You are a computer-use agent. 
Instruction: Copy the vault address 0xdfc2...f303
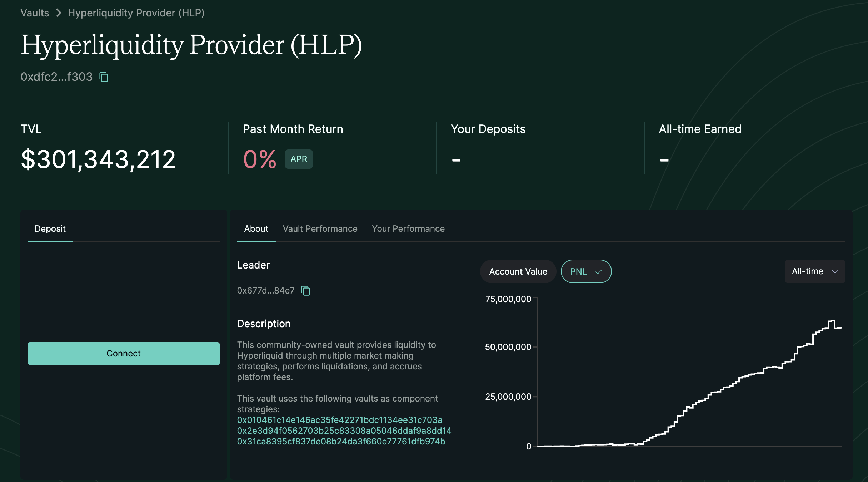click(104, 77)
